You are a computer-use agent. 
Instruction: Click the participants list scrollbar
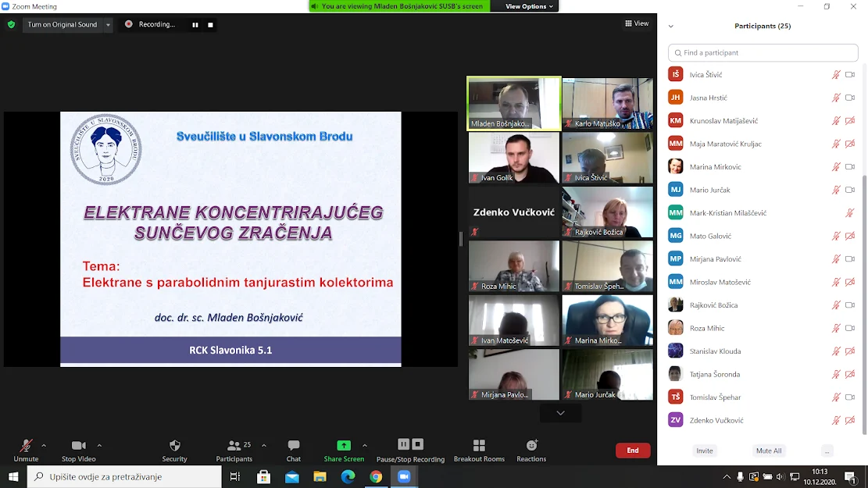point(865,305)
